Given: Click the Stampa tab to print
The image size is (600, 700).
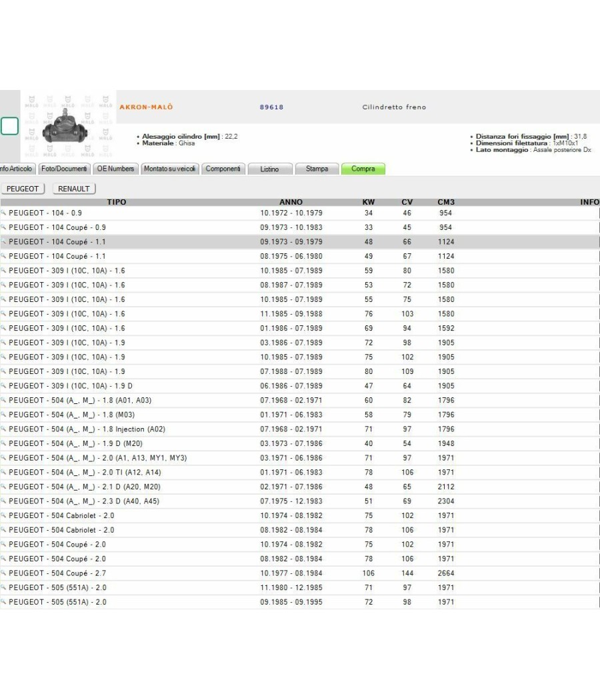Looking at the screenshot, I should (317, 169).
